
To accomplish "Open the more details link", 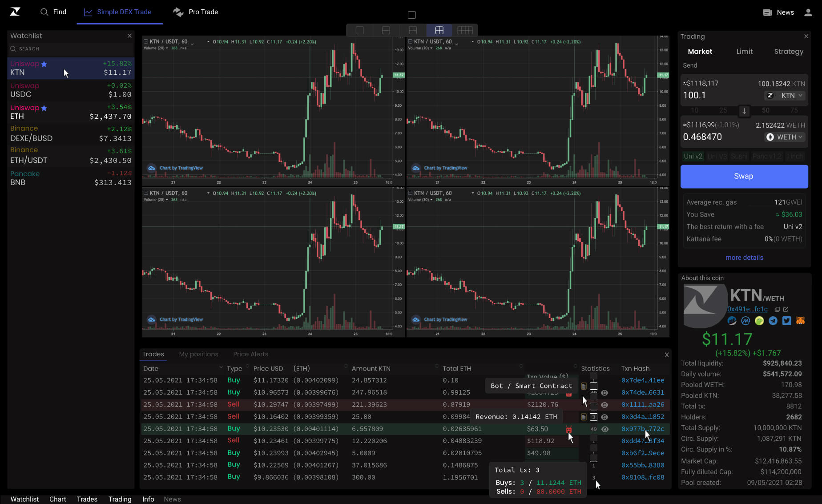I will 744,258.
